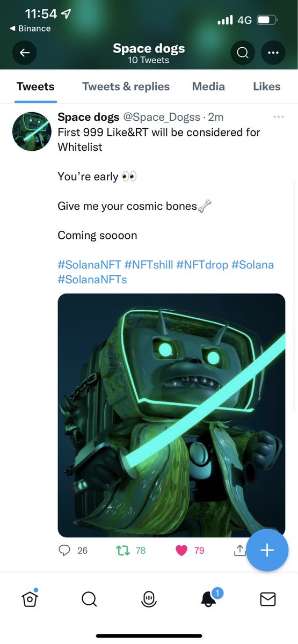The width and height of the screenshot is (298, 644).
Task: Open direct messages envelope
Action: (268, 598)
